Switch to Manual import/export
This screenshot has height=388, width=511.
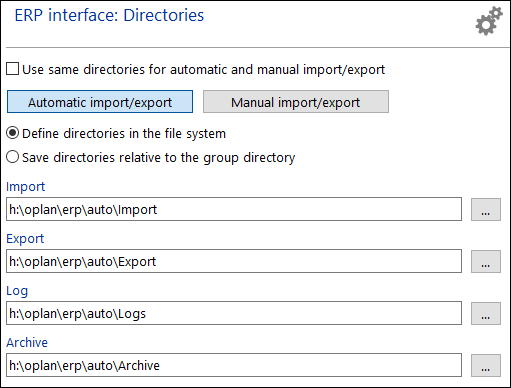click(x=296, y=102)
